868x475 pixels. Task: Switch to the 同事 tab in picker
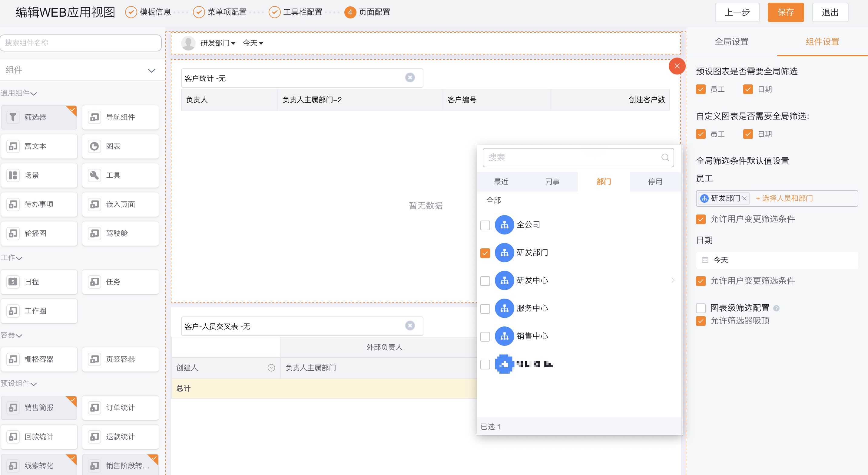[x=552, y=182]
